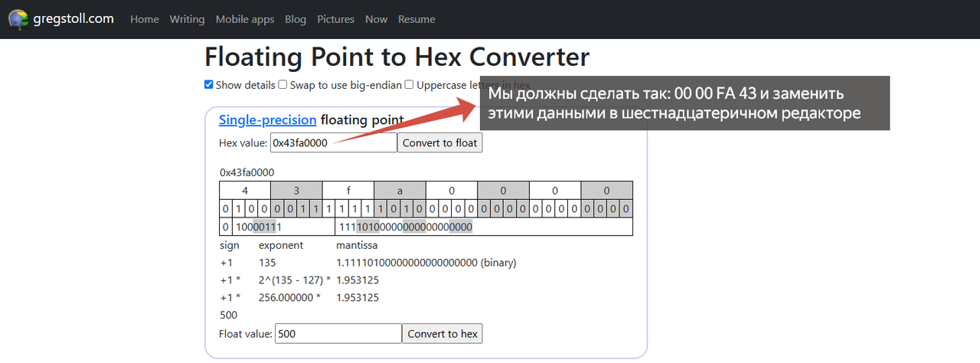The width and height of the screenshot is (980, 363).
Task: Click the Float value: label
Action: (245, 333)
